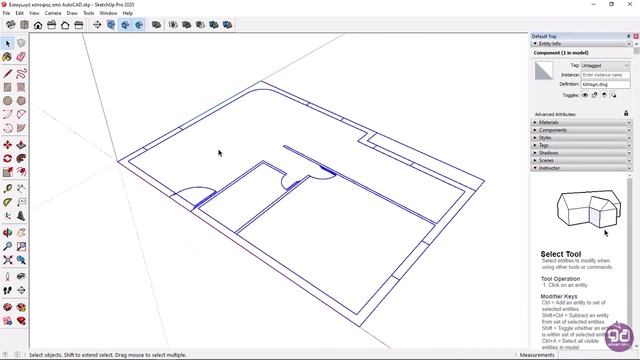The width and height of the screenshot is (640, 360).
Task: Expand the Styles panel
Action: tap(581, 138)
